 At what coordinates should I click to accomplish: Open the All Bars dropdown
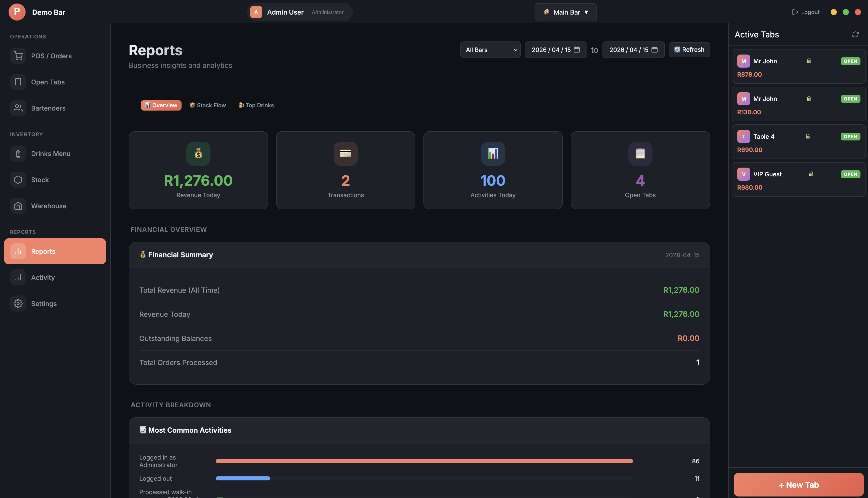click(x=490, y=49)
